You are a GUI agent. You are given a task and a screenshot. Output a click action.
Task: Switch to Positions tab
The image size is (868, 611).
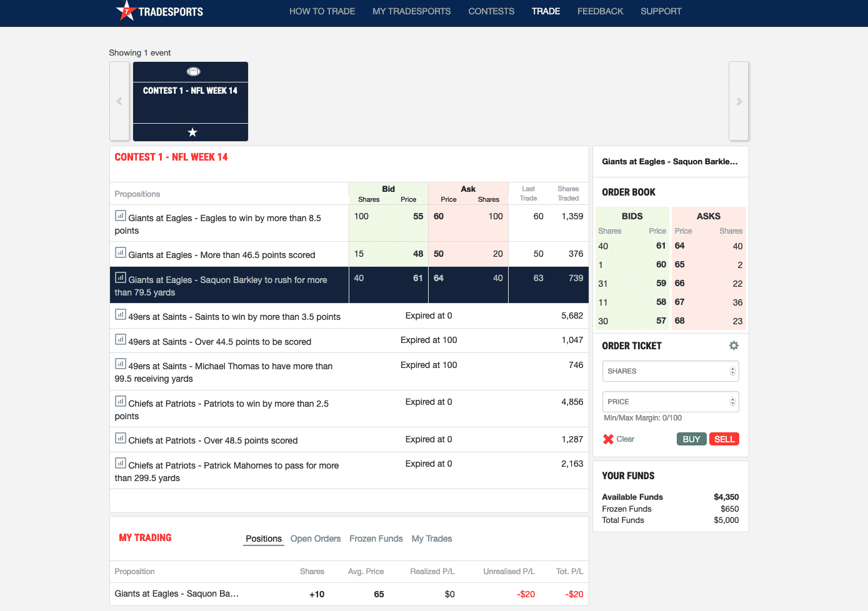(x=264, y=539)
